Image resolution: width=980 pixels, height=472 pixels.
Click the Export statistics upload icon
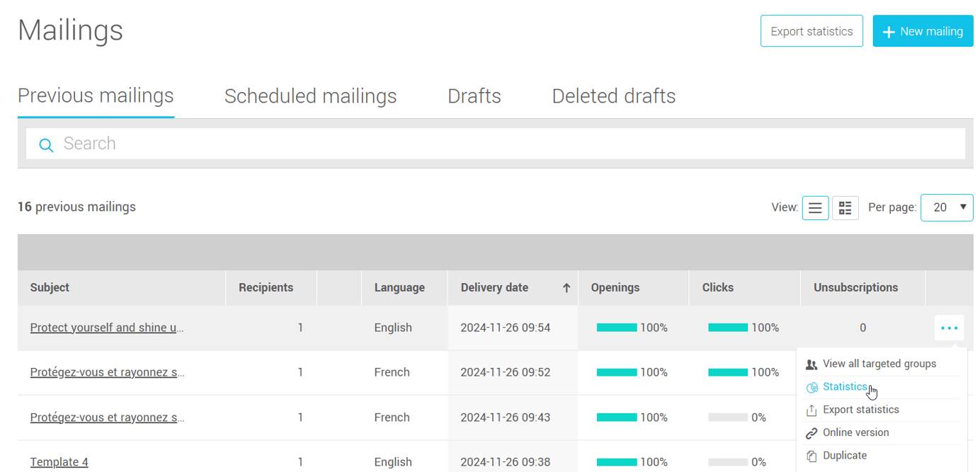coord(811,409)
